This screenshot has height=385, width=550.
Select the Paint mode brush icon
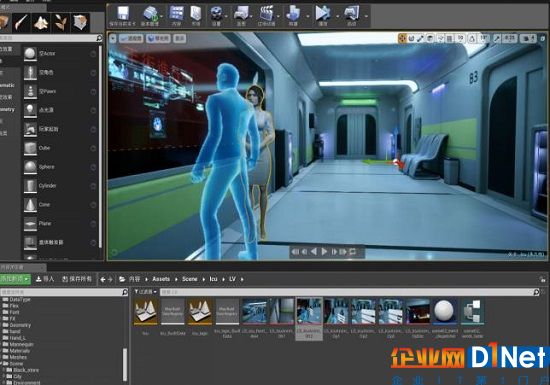[x=21, y=22]
